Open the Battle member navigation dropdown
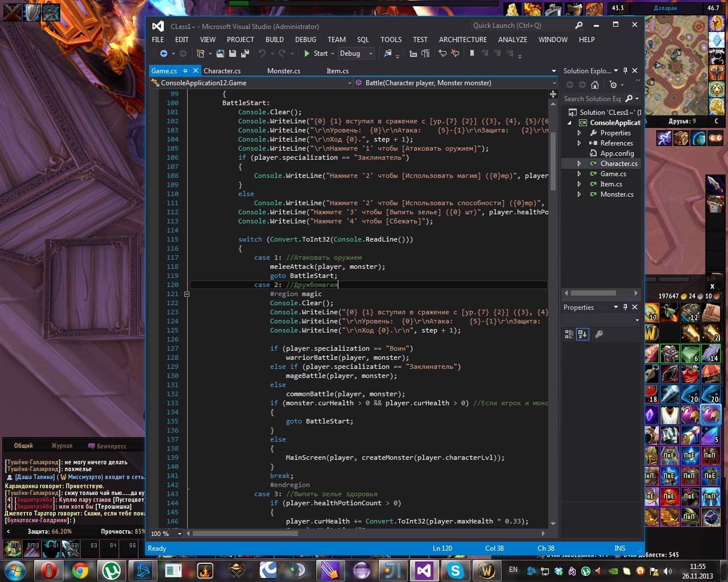728x582 pixels. [x=456, y=83]
